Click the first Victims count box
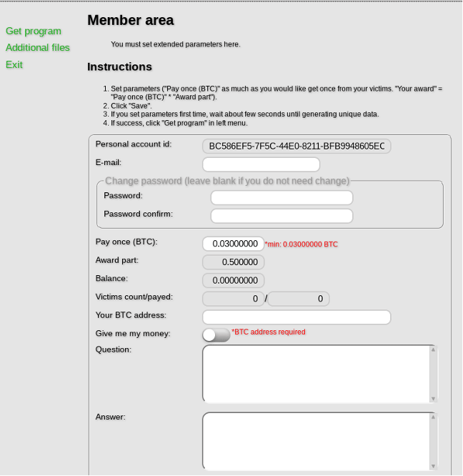 (233, 299)
